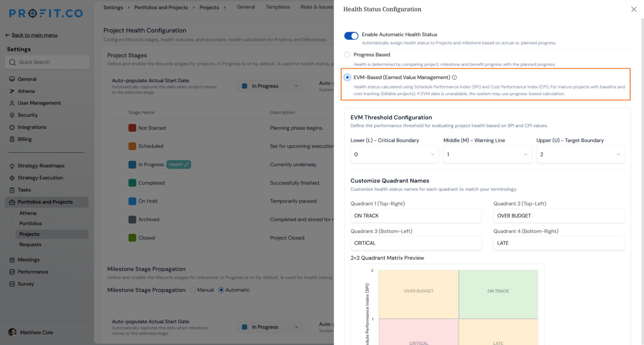Click the Quick Search magnifier icon

pos(12,62)
